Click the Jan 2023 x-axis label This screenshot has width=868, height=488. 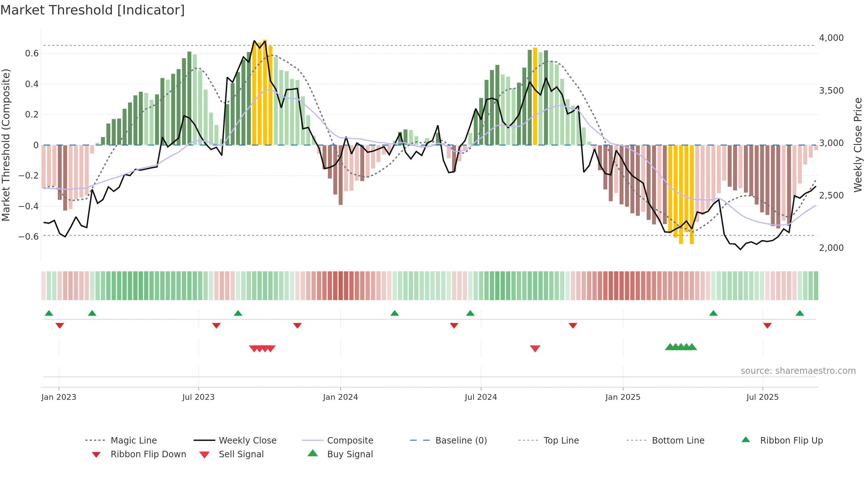[59, 397]
